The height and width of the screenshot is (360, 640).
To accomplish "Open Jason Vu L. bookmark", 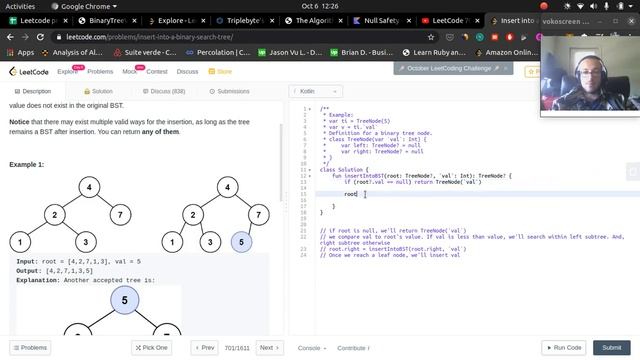I will point(290,53).
